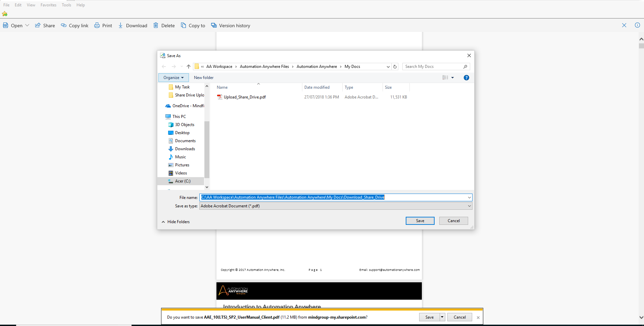Go forward in Save As dialog
This screenshot has width=644, height=326.
pyautogui.click(x=174, y=67)
